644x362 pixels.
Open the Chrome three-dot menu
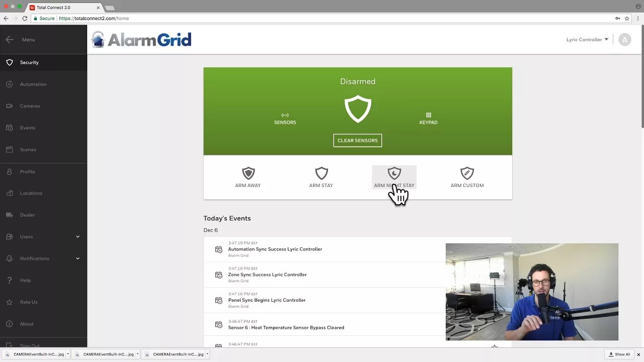(x=638, y=19)
